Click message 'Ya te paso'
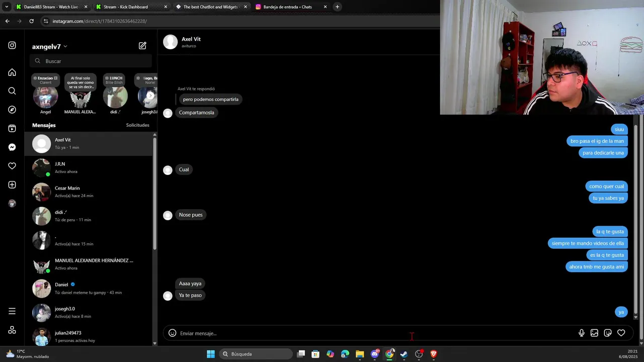 pyautogui.click(x=190, y=295)
